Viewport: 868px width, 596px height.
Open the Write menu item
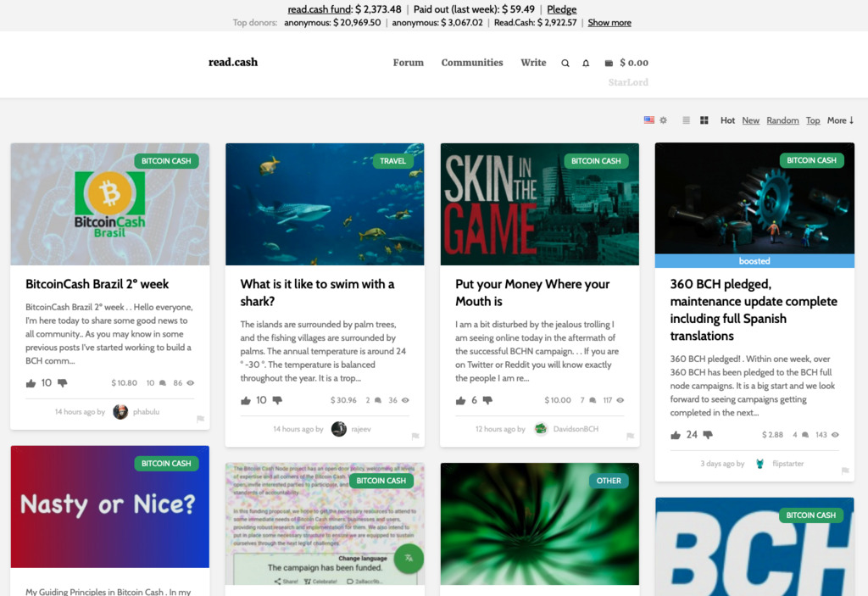pos(533,63)
